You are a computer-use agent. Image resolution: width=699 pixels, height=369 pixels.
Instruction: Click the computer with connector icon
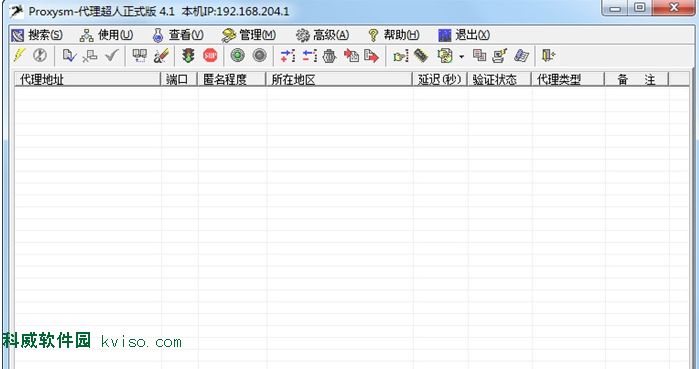coord(500,56)
